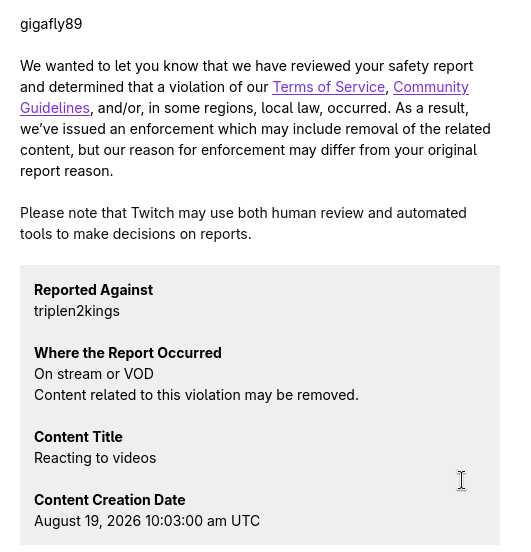Viewport: 531px width, 552px height.
Task: Click the sentence about content being removed
Action: point(196,395)
